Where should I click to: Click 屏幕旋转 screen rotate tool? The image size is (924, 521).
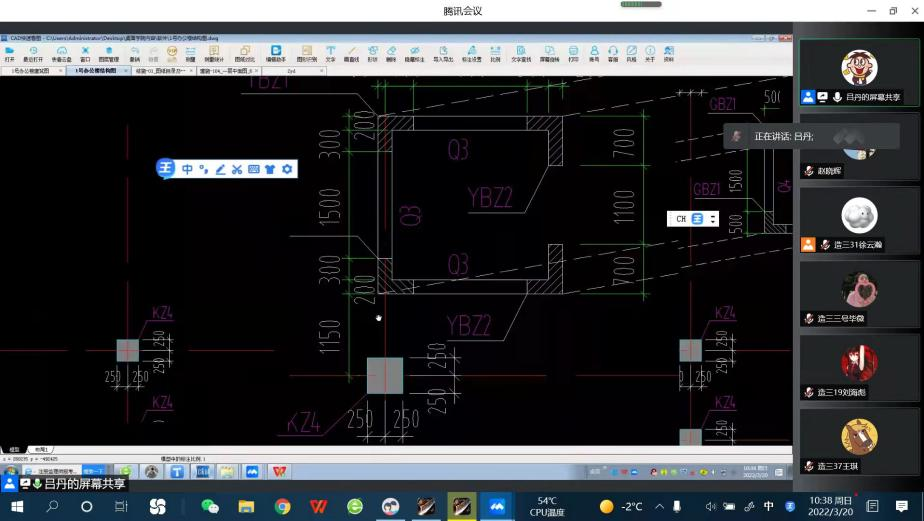(x=549, y=54)
